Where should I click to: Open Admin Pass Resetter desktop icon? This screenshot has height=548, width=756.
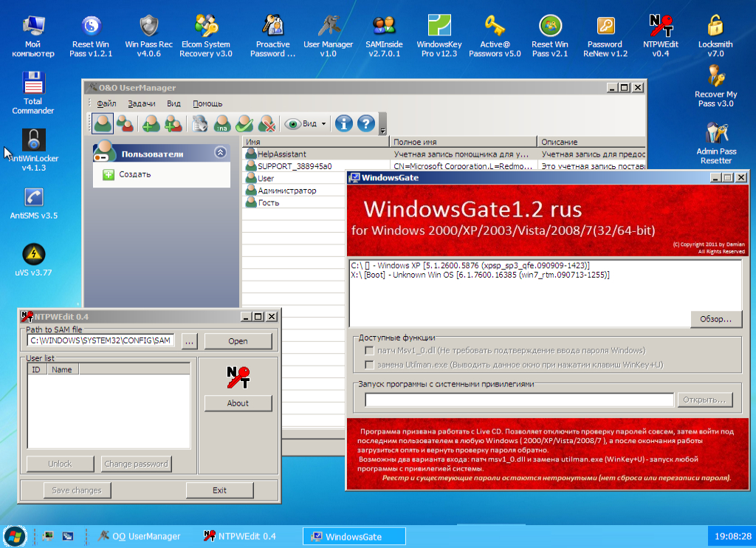[x=716, y=143]
